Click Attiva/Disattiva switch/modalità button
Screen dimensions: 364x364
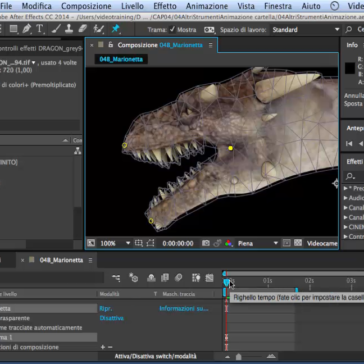(156, 357)
